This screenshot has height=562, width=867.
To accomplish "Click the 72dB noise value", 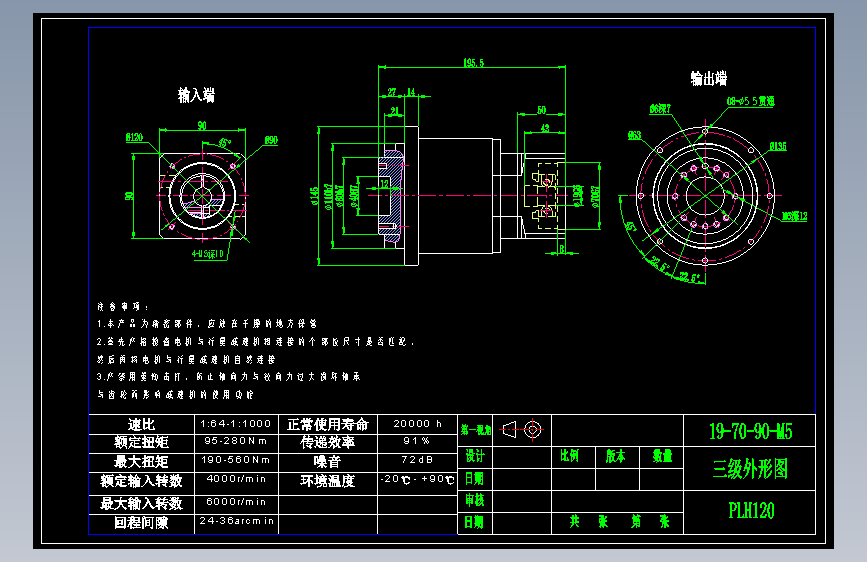I will (x=417, y=460).
